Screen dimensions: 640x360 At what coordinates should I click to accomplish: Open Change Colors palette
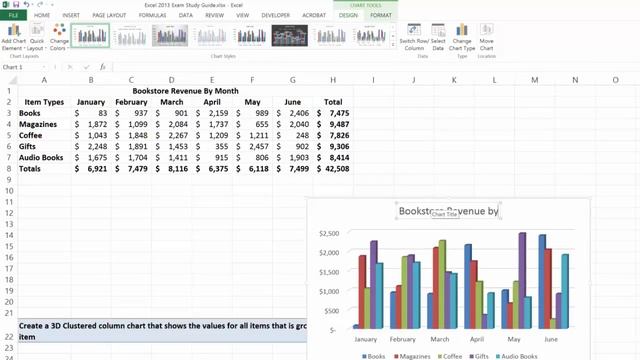pyautogui.click(x=59, y=37)
